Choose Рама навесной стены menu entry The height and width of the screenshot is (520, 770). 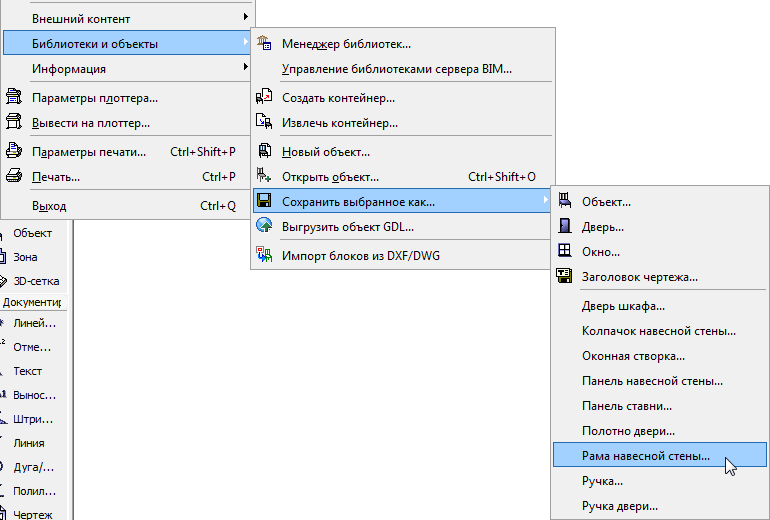point(646,456)
